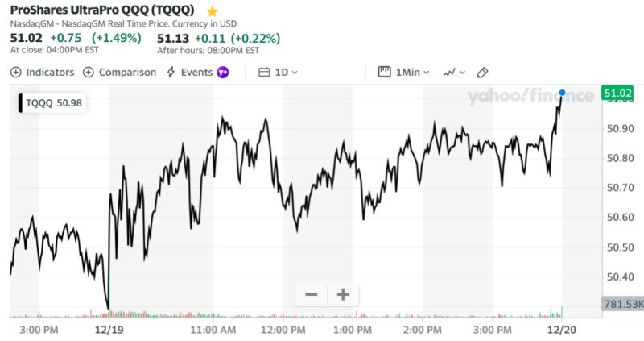
Task: Click the interval ruler icon
Action: 385,72
